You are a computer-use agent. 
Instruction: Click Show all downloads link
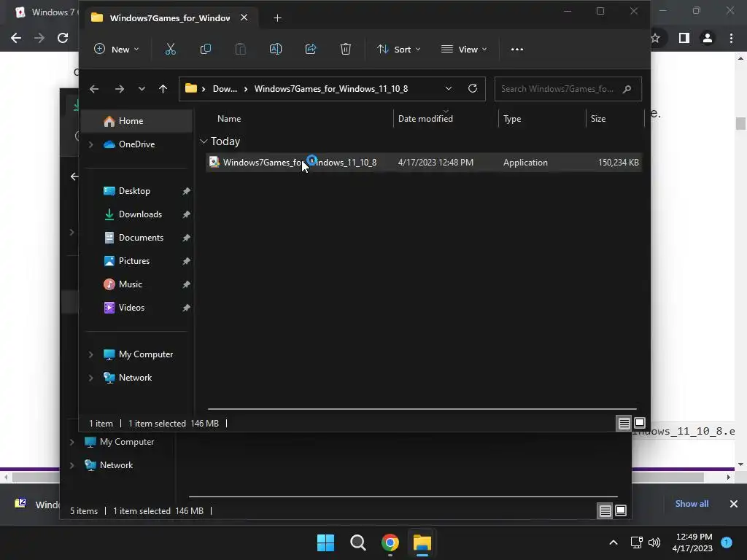pos(692,504)
